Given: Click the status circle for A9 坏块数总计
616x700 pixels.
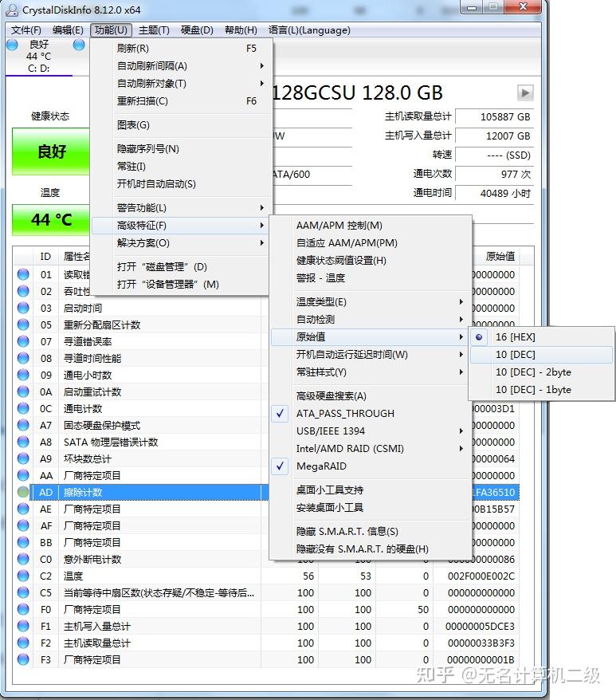Looking at the screenshot, I should point(23,458).
